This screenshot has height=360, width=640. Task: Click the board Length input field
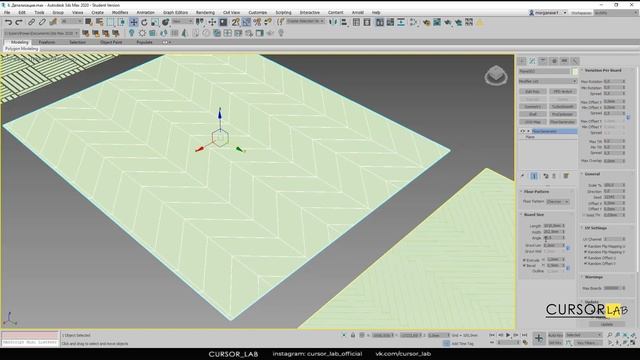point(553,226)
